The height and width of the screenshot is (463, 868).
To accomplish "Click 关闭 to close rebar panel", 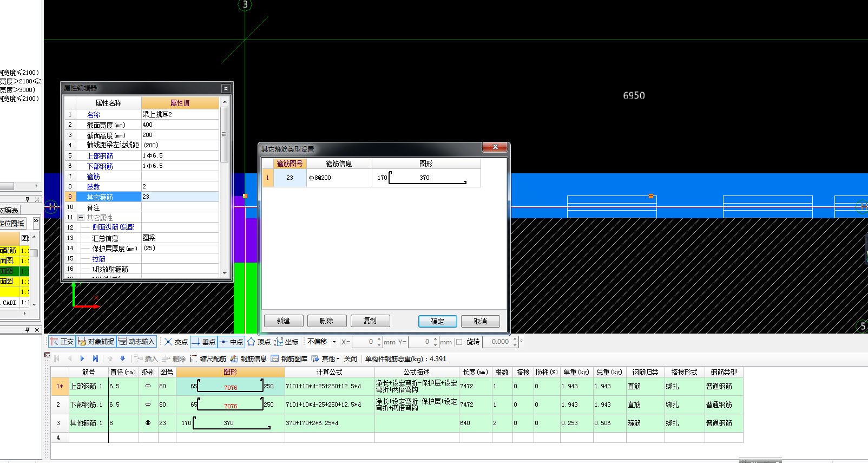I will coord(351,358).
